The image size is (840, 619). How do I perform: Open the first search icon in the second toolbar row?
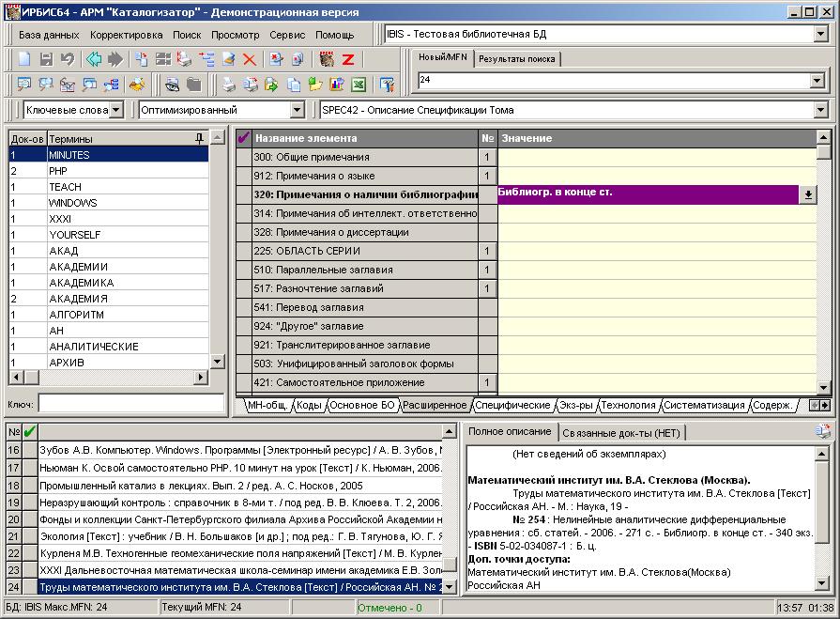(24, 85)
